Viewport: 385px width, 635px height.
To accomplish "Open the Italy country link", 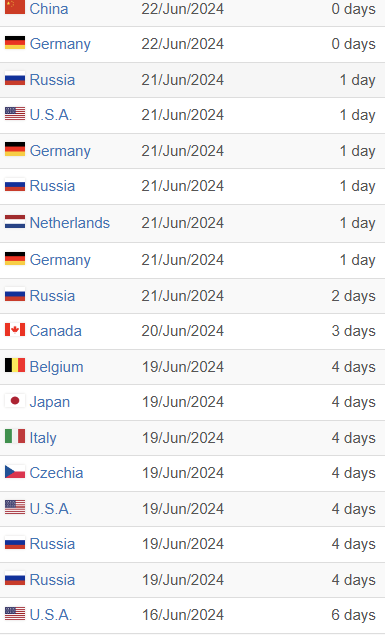I will [43, 437].
